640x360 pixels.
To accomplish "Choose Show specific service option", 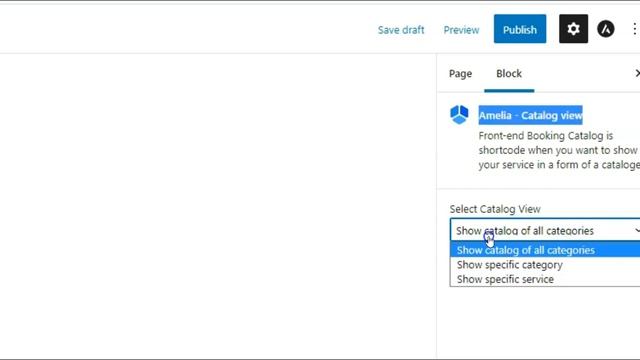I will (545, 279).
